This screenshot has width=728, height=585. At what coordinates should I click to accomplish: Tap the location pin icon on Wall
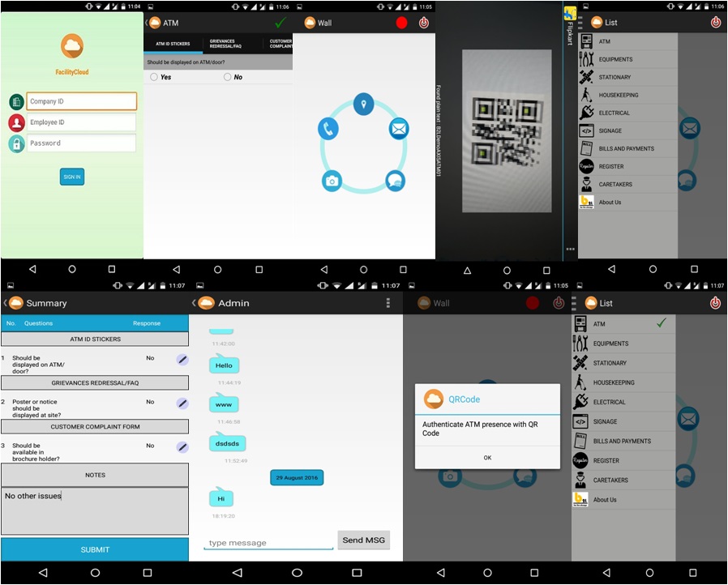(x=363, y=104)
